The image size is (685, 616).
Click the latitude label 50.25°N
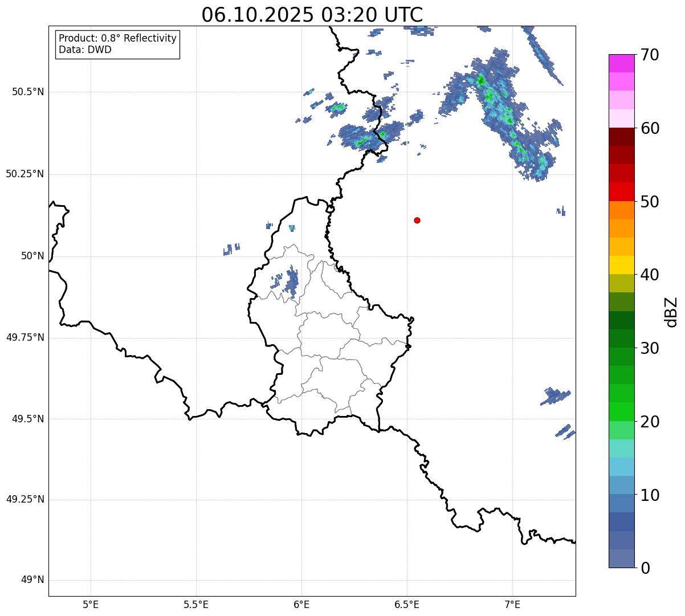pyautogui.click(x=25, y=174)
